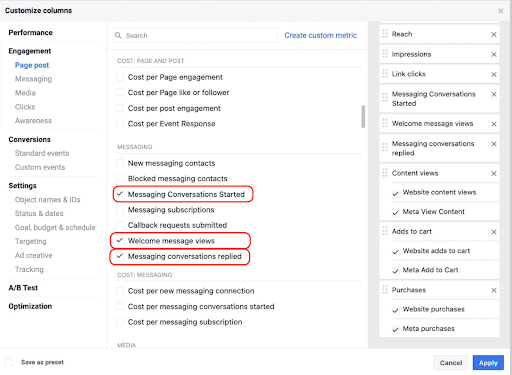This screenshot has height=375, width=512.
Task: Open the Optimization category
Action: pos(30,306)
